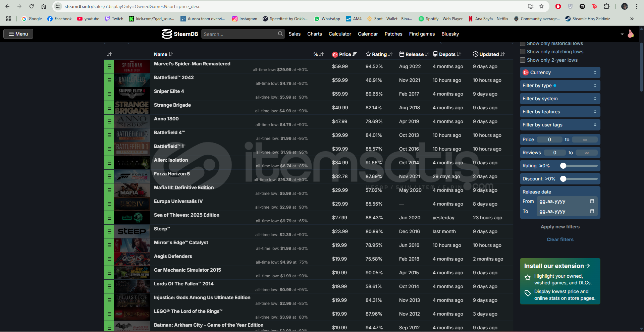Expand the header dropdown arrow near avatar

tap(622, 34)
